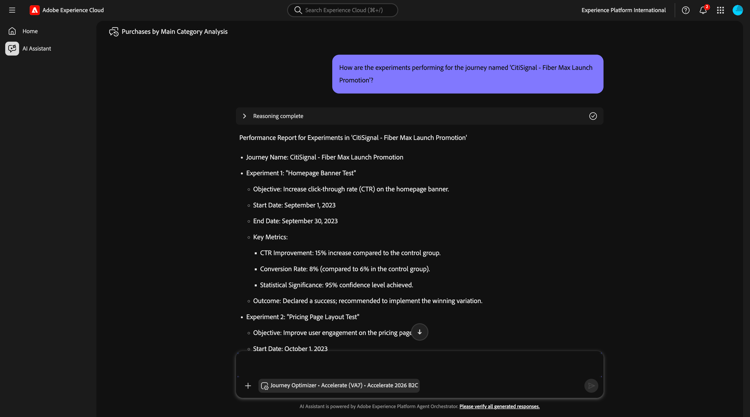Click Start Date: September 1, 2023
This screenshot has width=750, height=417.
tap(294, 205)
